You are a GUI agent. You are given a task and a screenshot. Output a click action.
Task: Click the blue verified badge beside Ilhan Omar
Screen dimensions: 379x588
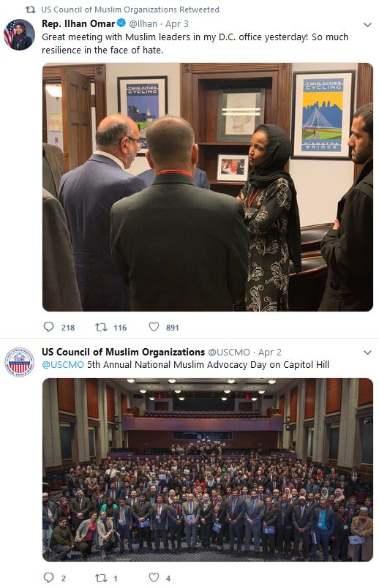(121, 23)
